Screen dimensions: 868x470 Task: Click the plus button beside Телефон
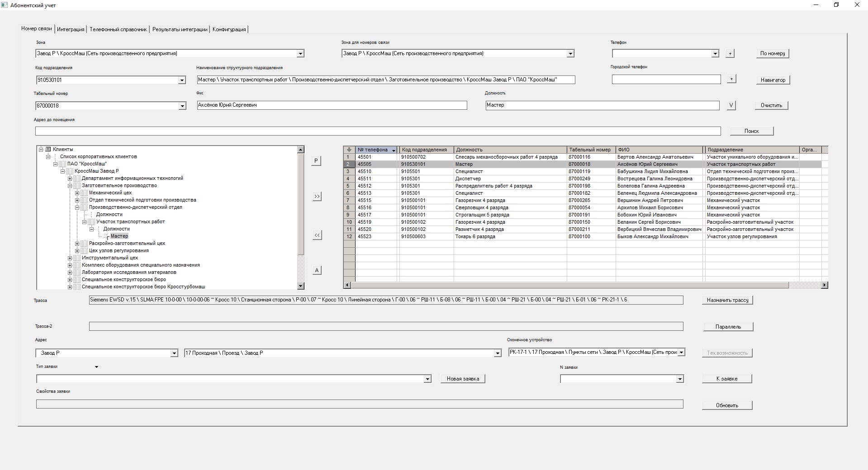(730, 53)
